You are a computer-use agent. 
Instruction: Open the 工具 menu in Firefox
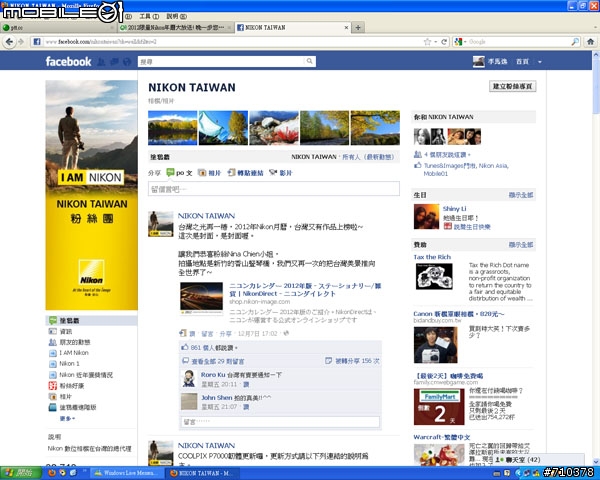(149, 16)
